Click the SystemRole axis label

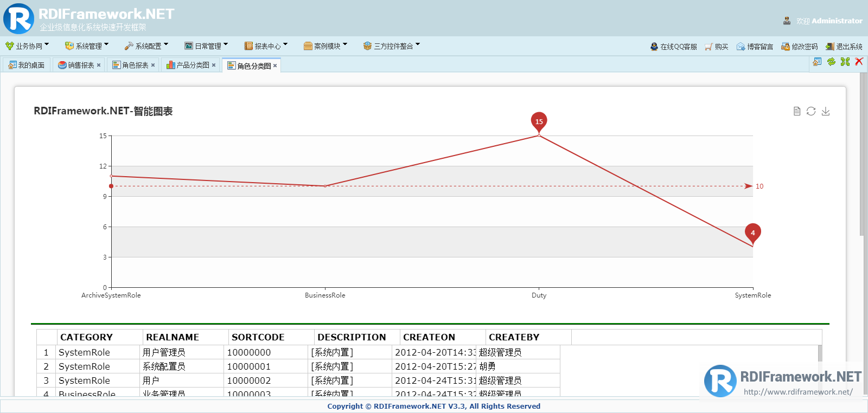tap(753, 295)
